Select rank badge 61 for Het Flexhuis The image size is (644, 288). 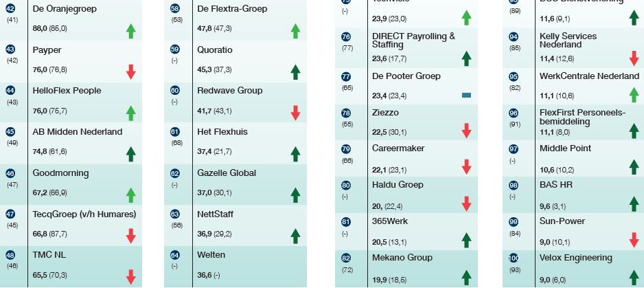(x=174, y=132)
